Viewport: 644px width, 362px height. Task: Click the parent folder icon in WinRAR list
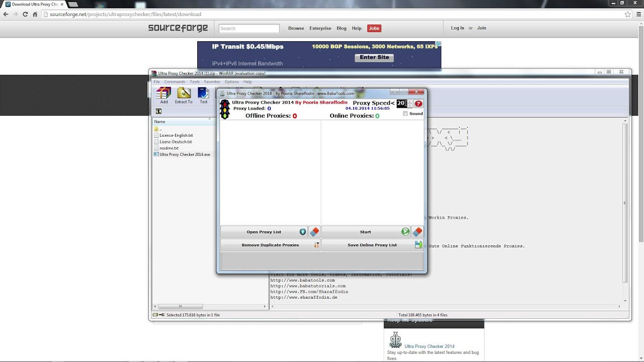click(156, 129)
